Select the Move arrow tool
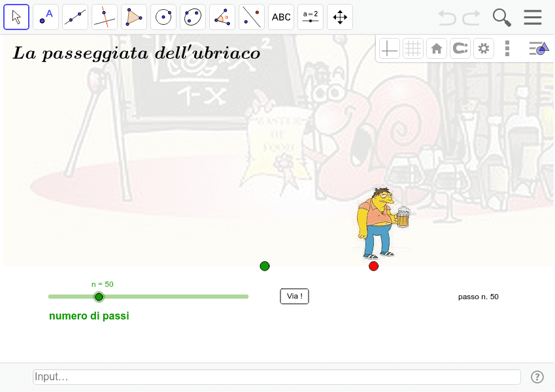Screen dimensions: 555x392 [16, 17]
